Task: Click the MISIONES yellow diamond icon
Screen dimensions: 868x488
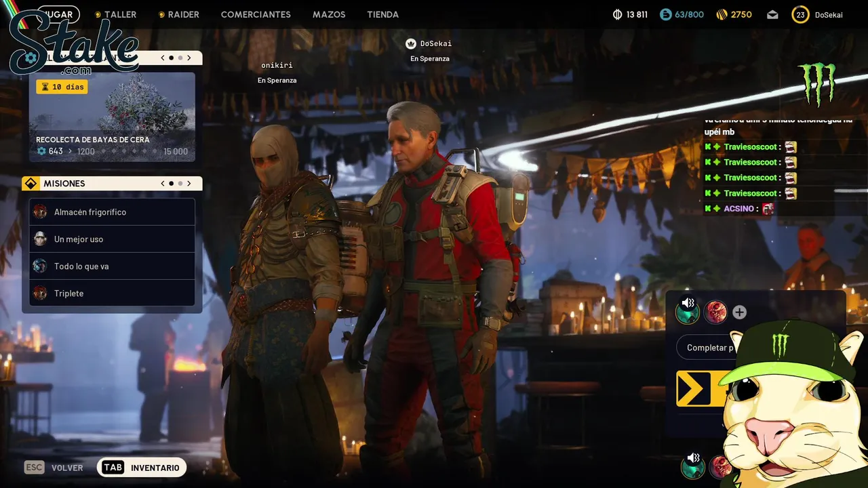Action: coord(31,184)
